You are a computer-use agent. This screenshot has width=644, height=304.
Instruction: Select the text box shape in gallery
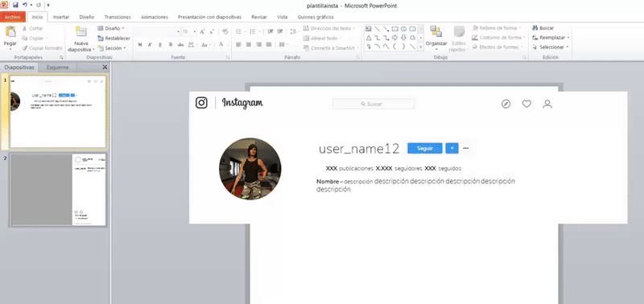click(368, 29)
